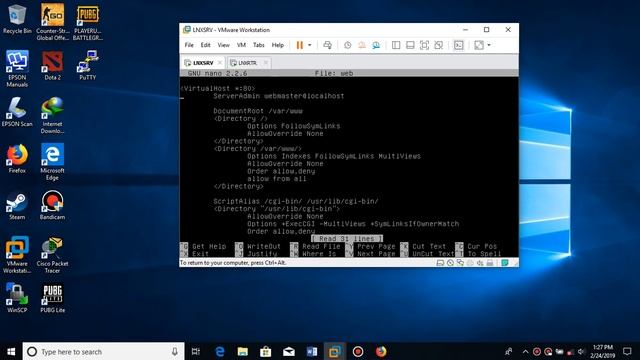This screenshot has width=640, height=360.
Task: Open the stretch guest dropdown arrow
Action: (x=489, y=45)
